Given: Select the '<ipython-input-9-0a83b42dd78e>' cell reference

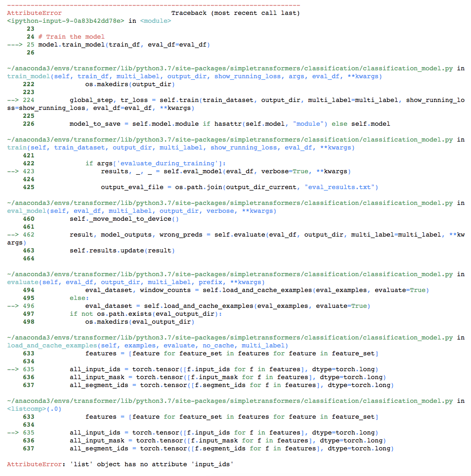Looking at the screenshot, I should coord(66,21).
